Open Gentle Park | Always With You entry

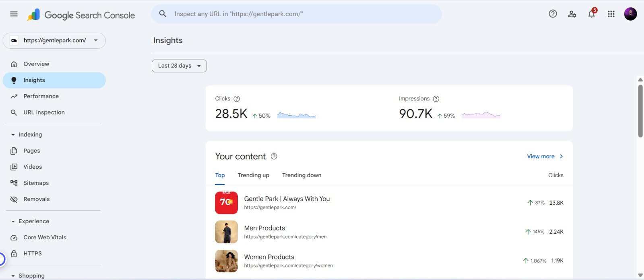(389, 203)
